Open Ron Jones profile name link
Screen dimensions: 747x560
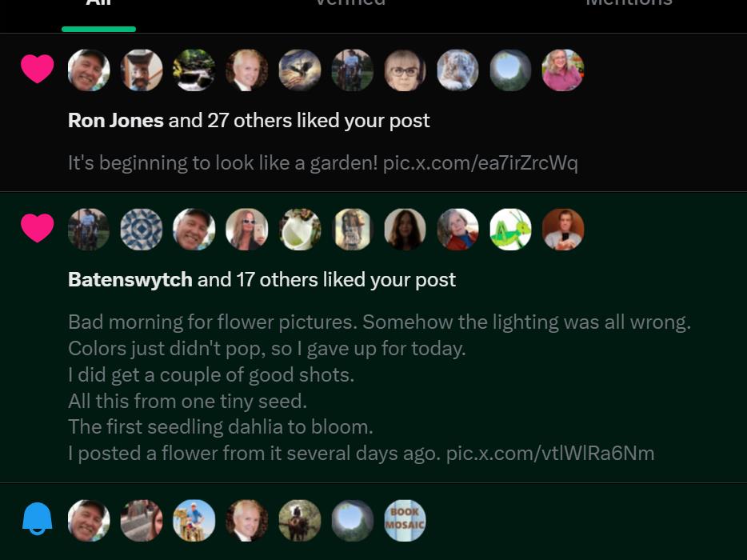(x=116, y=121)
